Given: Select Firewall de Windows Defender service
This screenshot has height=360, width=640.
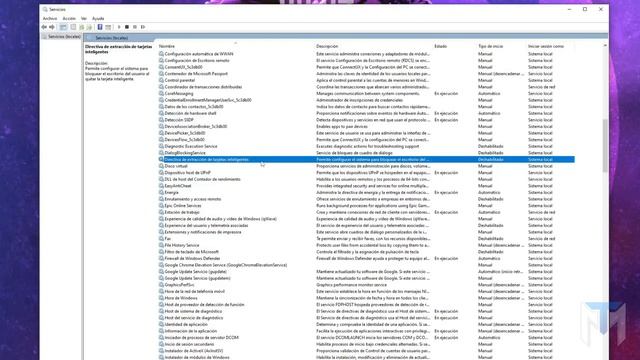Looking at the screenshot, I should [x=366, y=258].
